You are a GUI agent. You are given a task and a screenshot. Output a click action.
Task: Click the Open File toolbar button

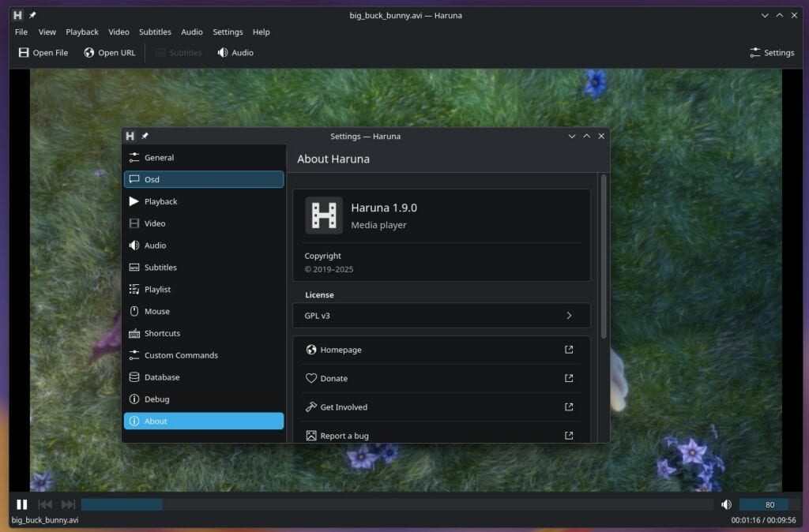click(x=43, y=53)
